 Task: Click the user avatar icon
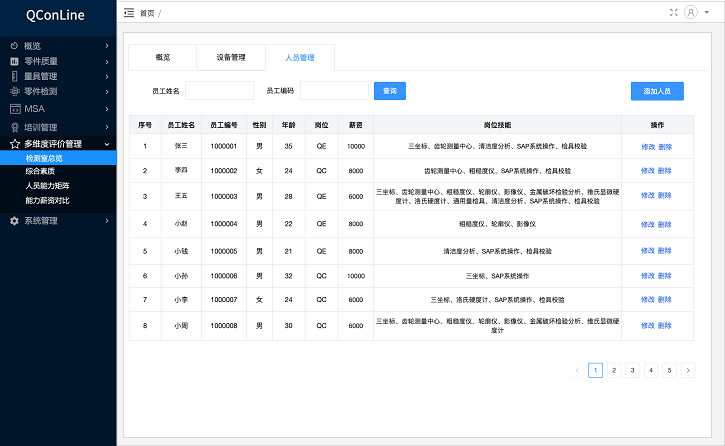coord(691,13)
